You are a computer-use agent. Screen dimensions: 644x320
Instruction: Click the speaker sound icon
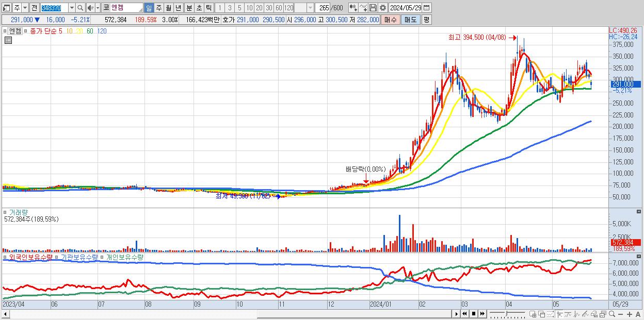(x=90, y=8)
